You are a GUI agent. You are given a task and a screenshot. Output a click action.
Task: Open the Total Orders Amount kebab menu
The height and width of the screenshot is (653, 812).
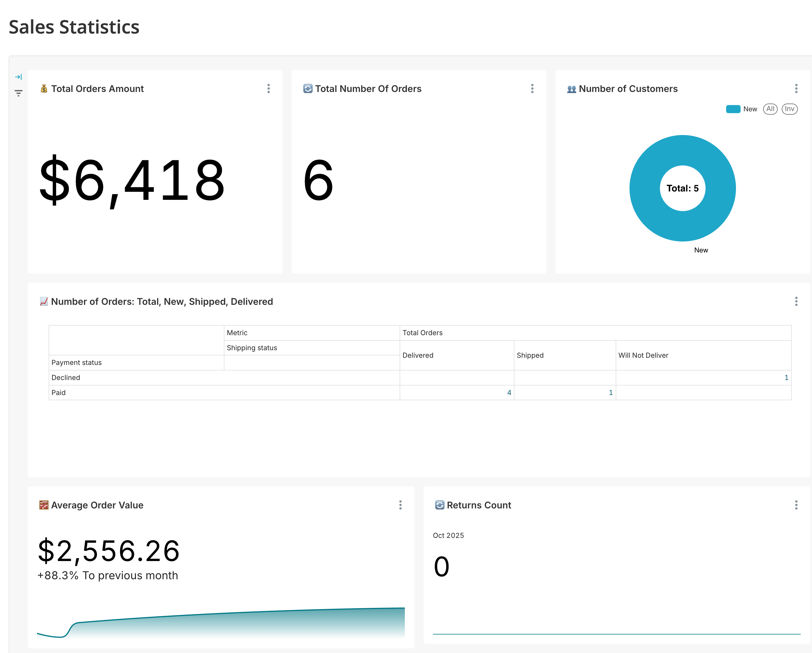point(269,88)
